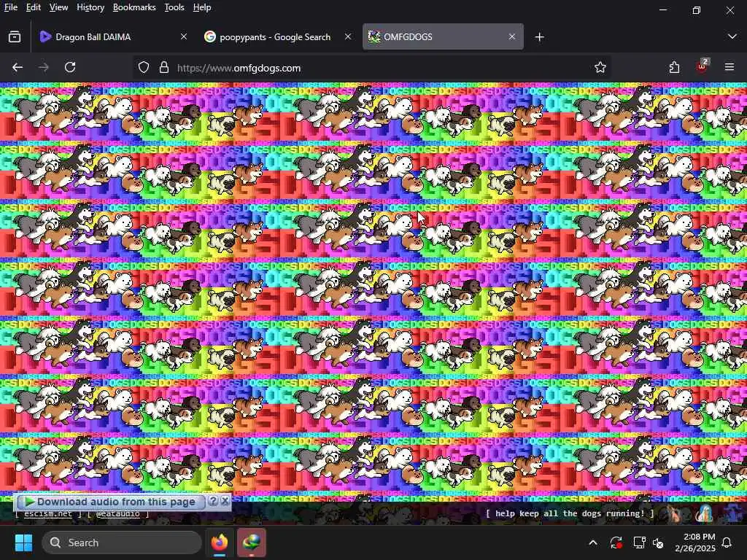Close the Dragon Ball DAIMA tab

coord(183,36)
